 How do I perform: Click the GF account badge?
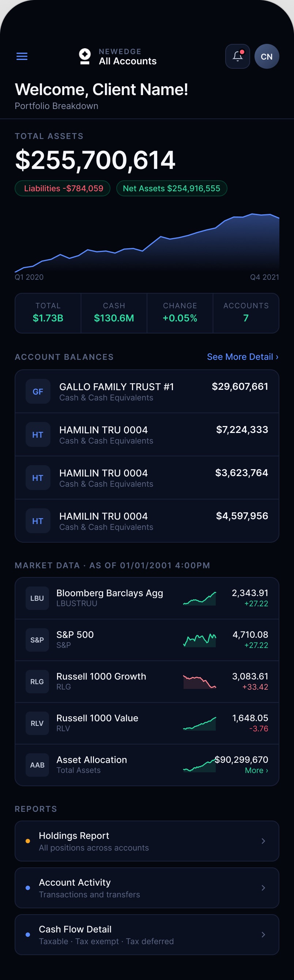[x=38, y=392]
